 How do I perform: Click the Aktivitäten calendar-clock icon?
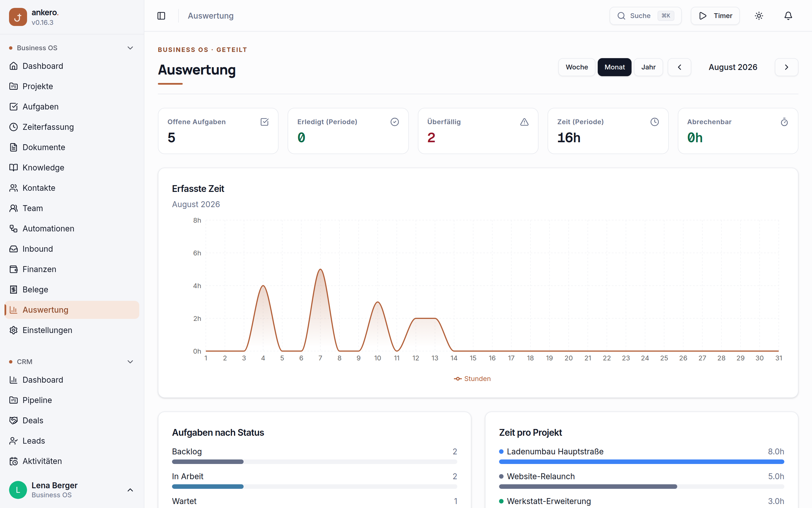click(14, 461)
